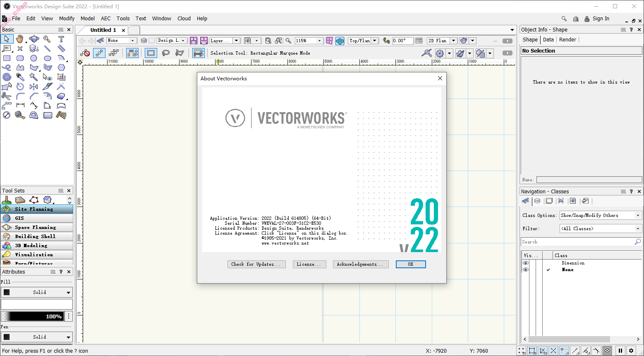The image size is (644, 356).
Task: Open the active class dropdown showing None
Action: tap(122, 41)
